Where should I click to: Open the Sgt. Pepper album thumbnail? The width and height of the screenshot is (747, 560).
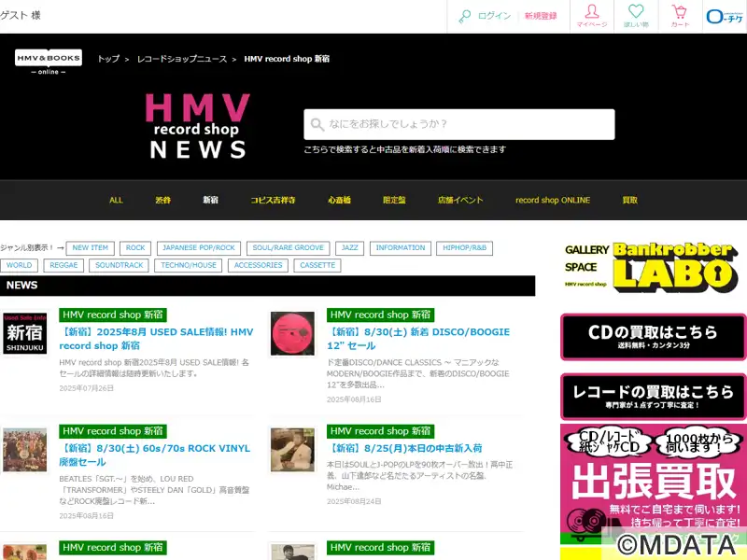click(x=25, y=450)
